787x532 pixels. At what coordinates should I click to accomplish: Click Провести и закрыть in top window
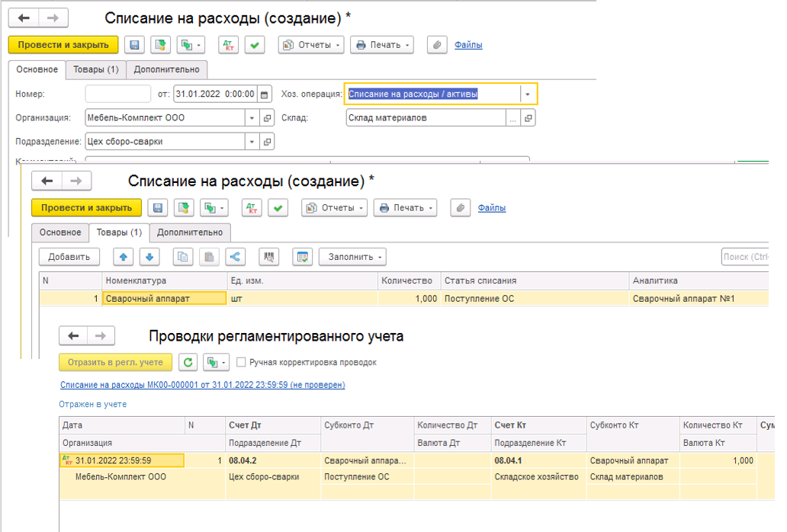(63, 45)
